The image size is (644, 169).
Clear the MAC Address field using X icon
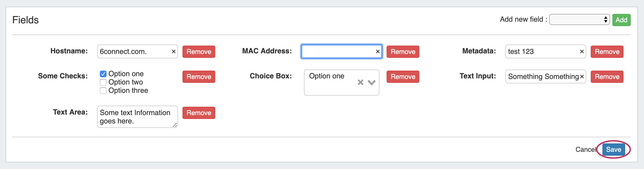pos(378,52)
